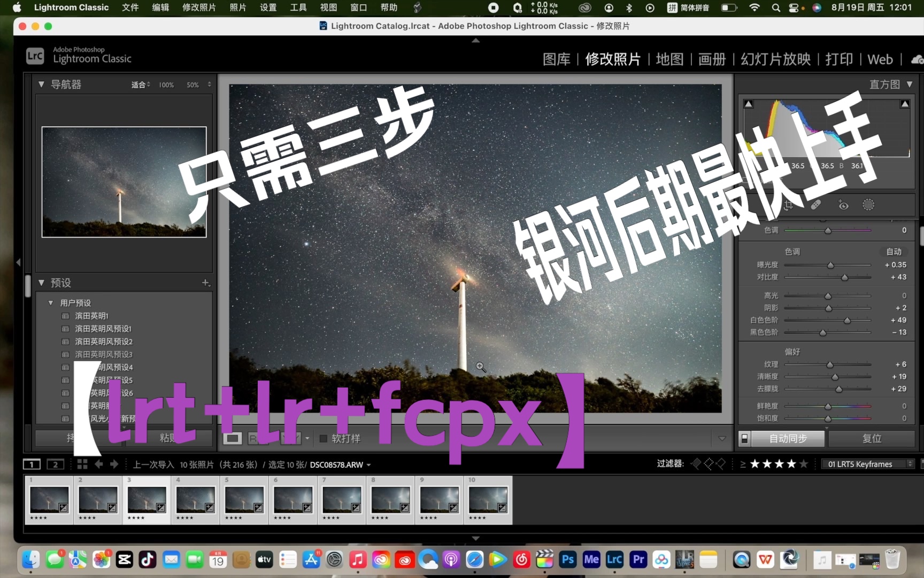
Task: Collapse the 导航器 navigator panel
Action: click(x=41, y=84)
